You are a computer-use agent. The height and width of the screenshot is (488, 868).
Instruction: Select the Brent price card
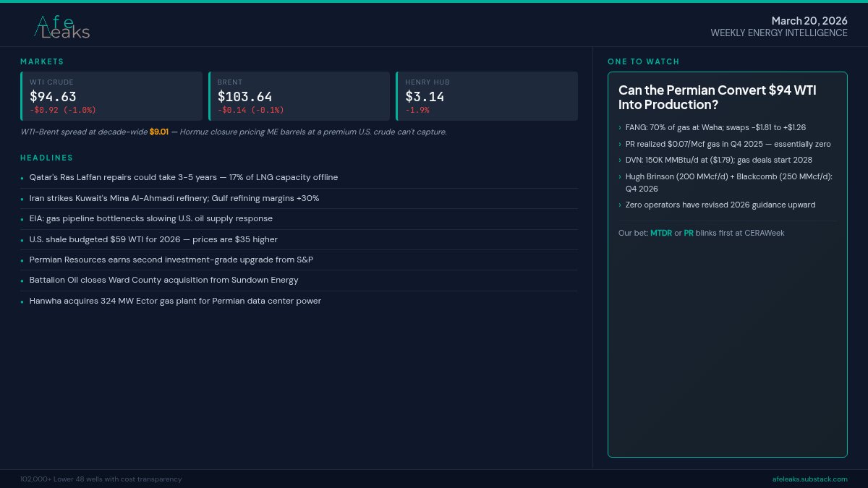pos(299,96)
